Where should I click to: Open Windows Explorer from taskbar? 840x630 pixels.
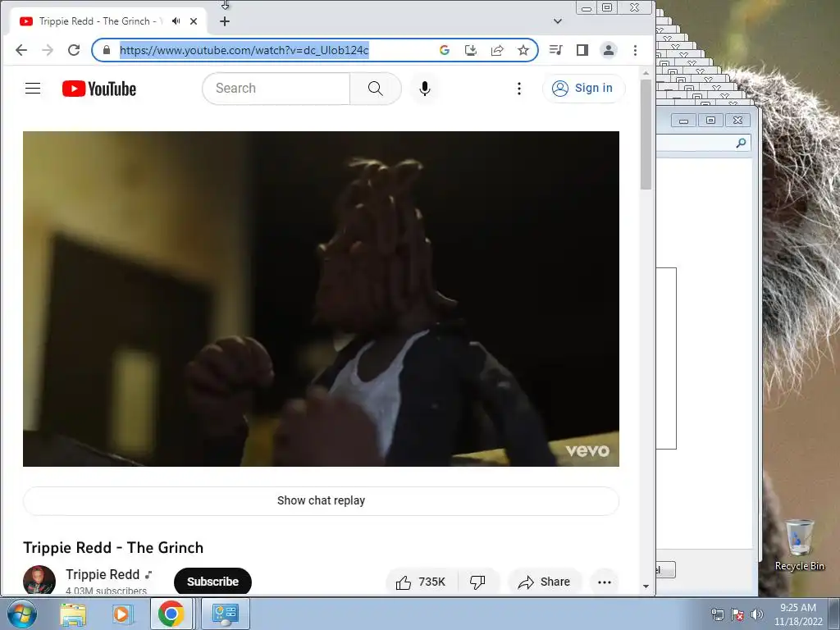(73, 614)
